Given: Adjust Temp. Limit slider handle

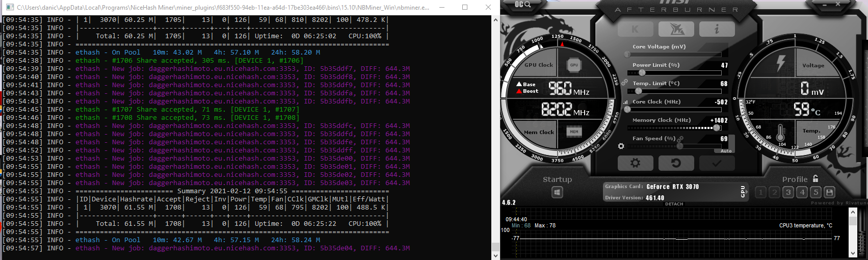Looking at the screenshot, I should point(638,91).
